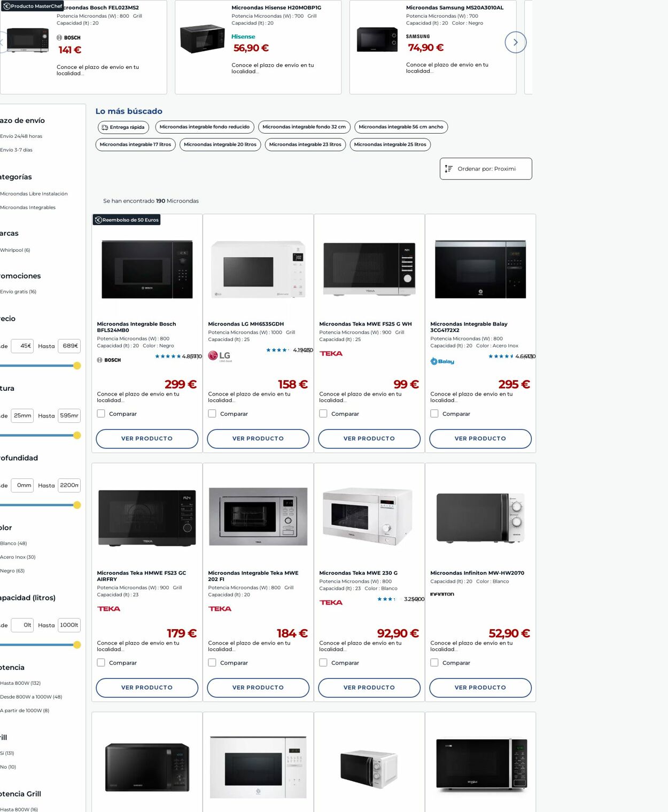Screen dimensions: 668x812
Task: Click the Teka logo on the MWE 202 FI card
Action: (220, 609)
